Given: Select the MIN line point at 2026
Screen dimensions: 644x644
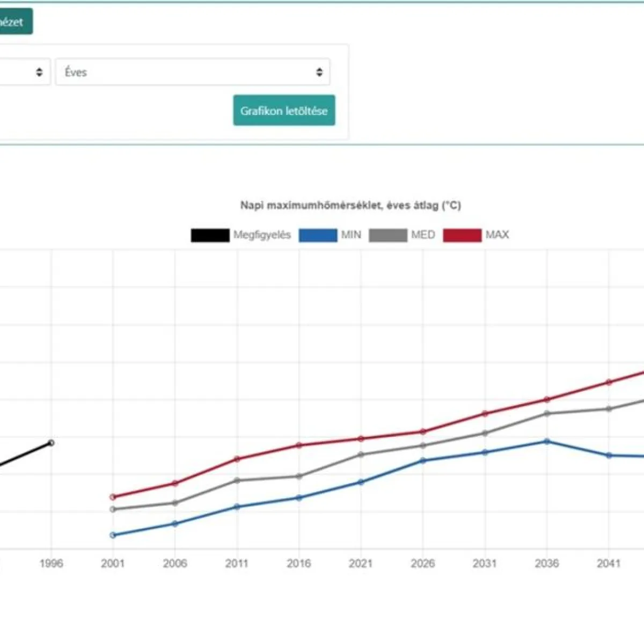Looking at the screenshot, I should click(x=423, y=460).
